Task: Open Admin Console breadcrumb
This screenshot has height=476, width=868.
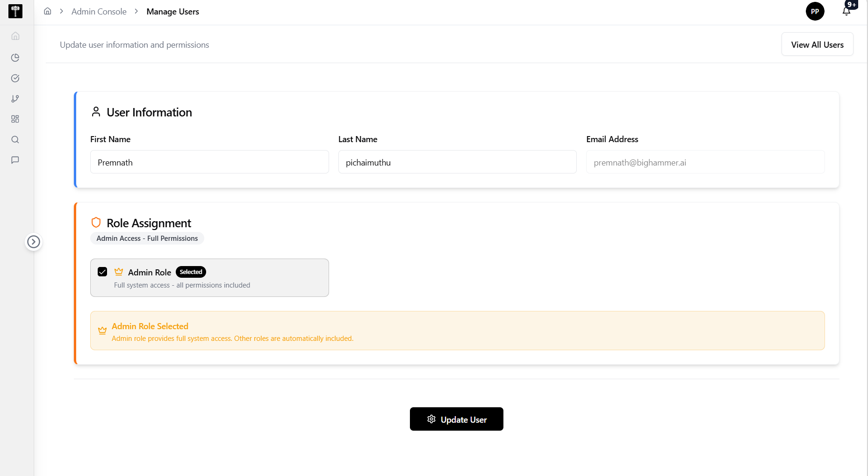Action: [99, 12]
